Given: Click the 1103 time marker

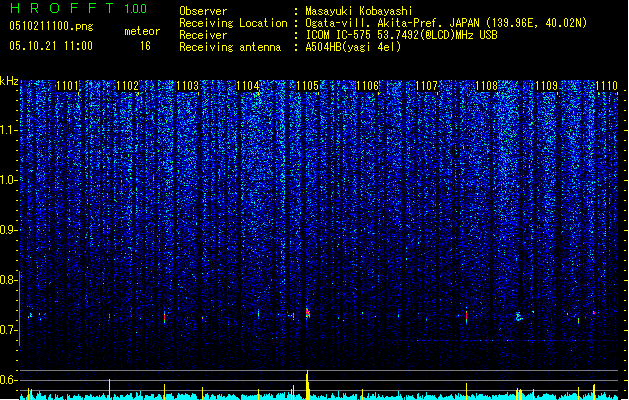Looking at the screenshot, I should pos(187,86).
